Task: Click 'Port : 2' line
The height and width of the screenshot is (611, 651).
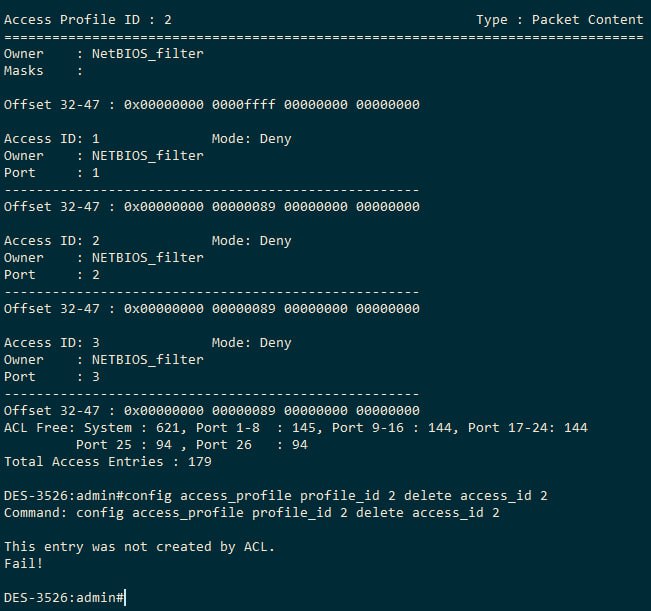Action: tap(52, 275)
